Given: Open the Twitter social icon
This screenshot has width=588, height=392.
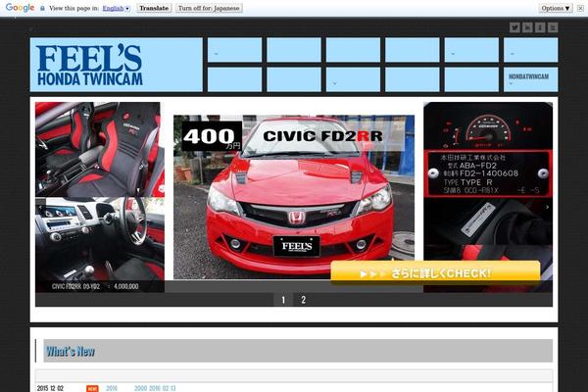Looking at the screenshot, I should click(x=514, y=27).
